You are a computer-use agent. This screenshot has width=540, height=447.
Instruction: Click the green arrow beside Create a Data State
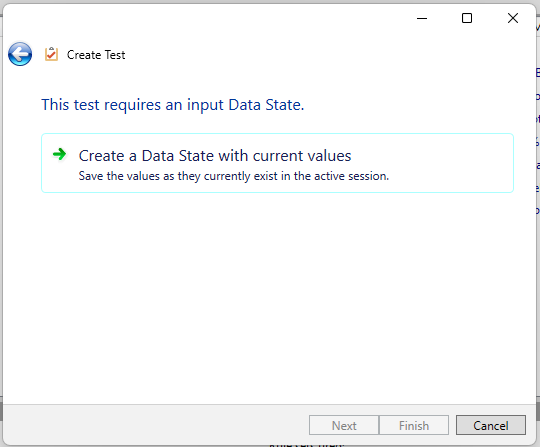60,154
